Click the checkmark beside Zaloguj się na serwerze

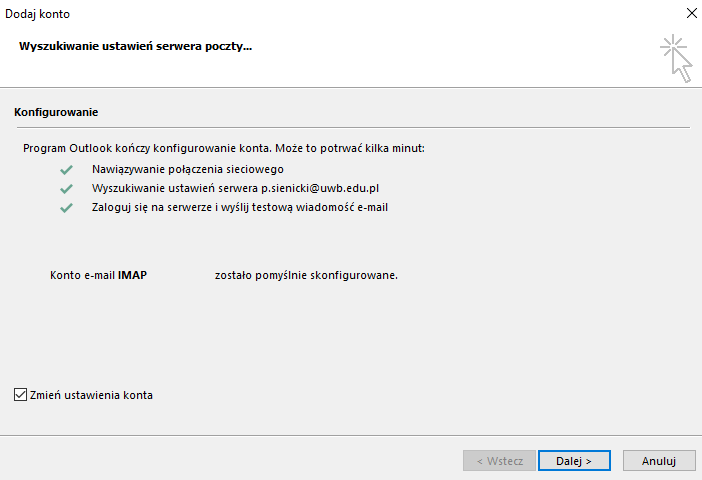[x=66, y=208]
